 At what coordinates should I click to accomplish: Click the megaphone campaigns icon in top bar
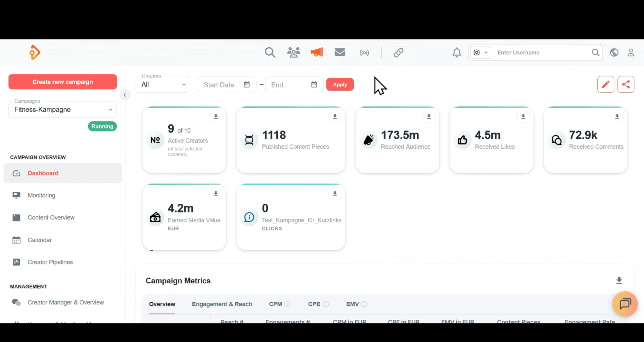(x=316, y=52)
